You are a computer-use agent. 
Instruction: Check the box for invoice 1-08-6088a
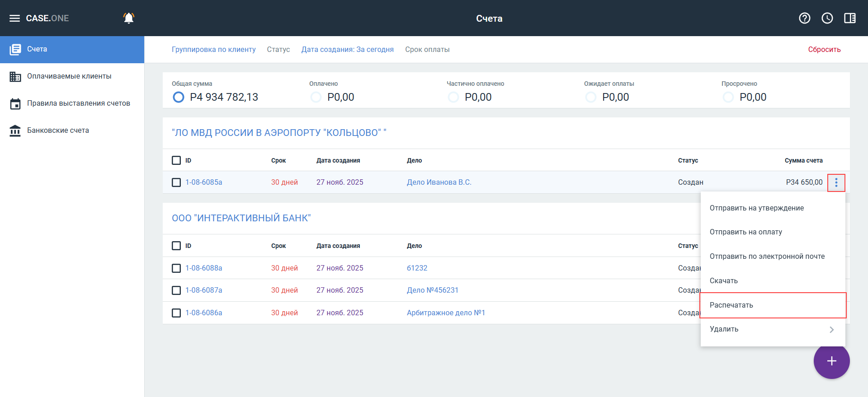(x=176, y=268)
